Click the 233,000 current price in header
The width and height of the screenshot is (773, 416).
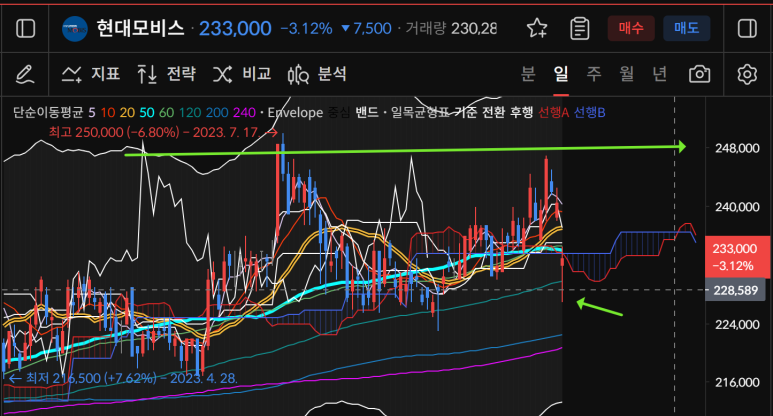pyautogui.click(x=235, y=29)
